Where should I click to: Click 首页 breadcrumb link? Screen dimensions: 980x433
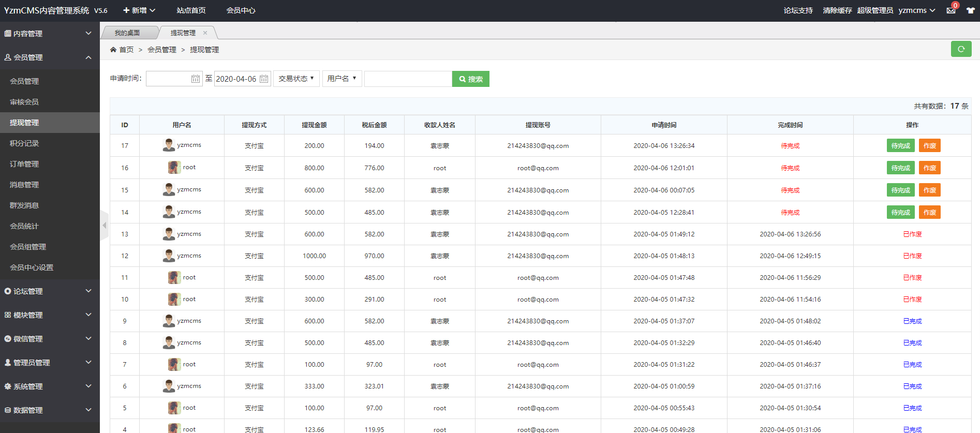pyautogui.click(x=126, y=50)
